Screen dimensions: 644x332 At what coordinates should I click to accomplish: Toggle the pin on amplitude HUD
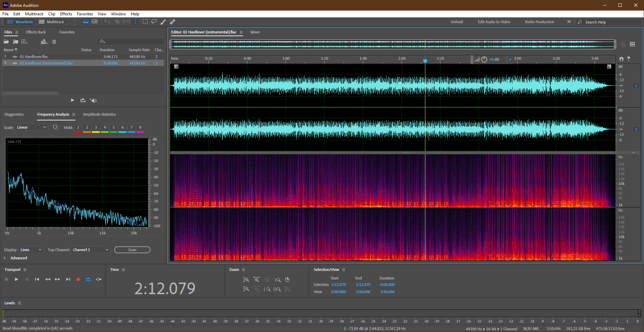coord(510,59)
